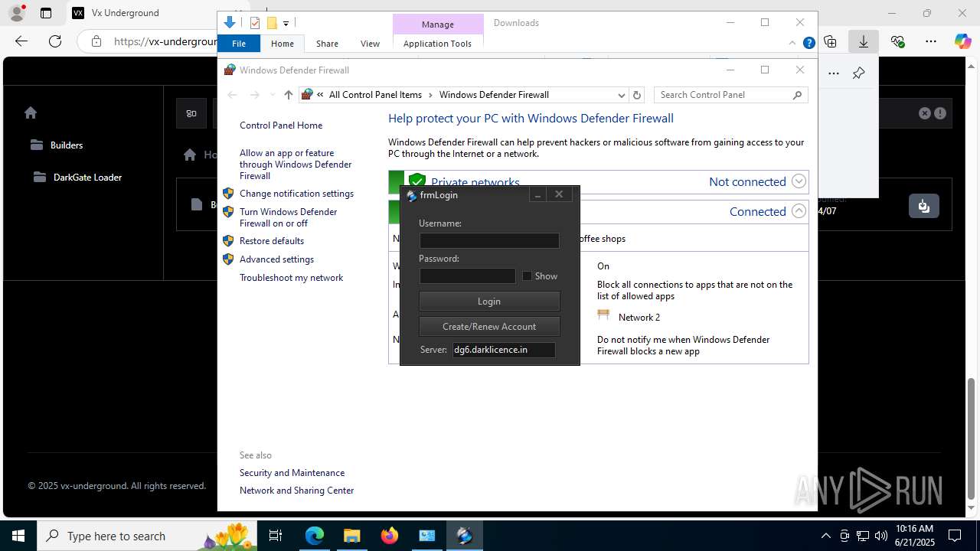
Task: Click the Username field in frmLogin
Action: coord(489,240)
